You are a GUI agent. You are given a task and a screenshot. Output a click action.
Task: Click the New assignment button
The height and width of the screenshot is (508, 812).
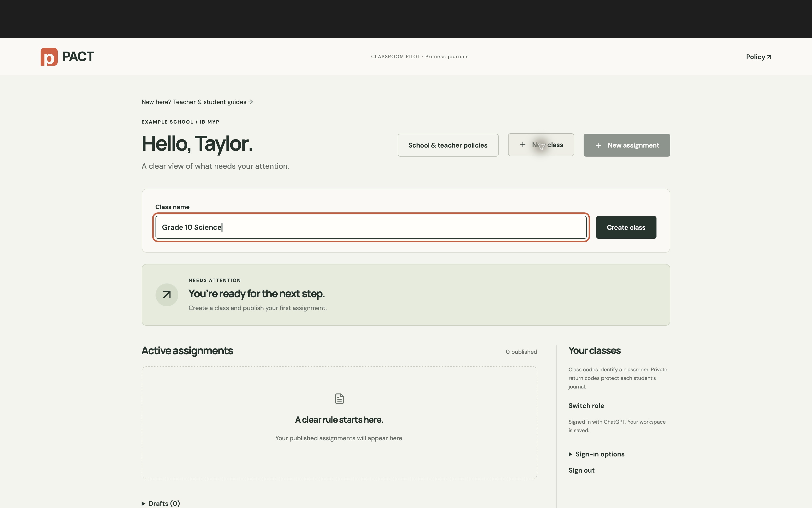626,145
